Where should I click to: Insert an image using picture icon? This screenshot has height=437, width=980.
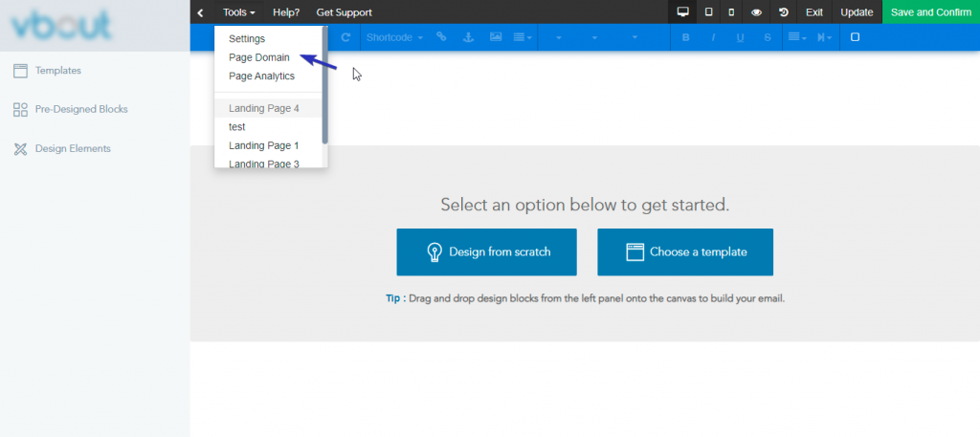(x=496, y=37)
